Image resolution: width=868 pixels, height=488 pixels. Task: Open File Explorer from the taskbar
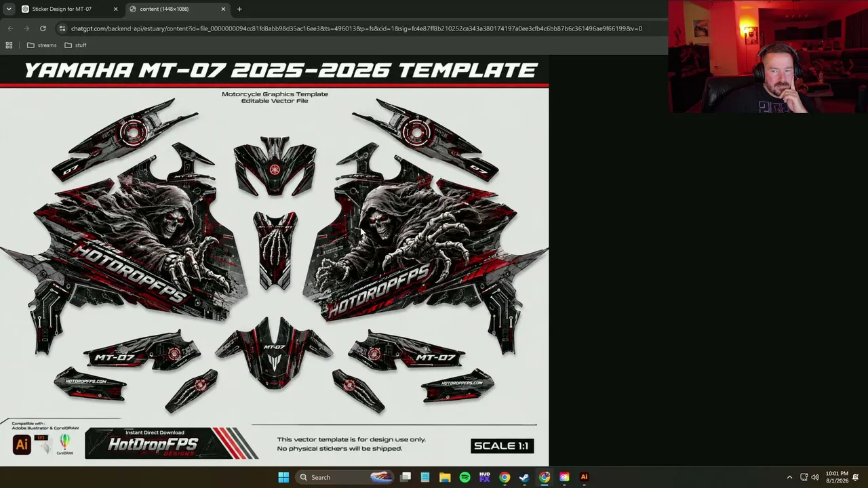pyautogui.click(x=445, y=477)
